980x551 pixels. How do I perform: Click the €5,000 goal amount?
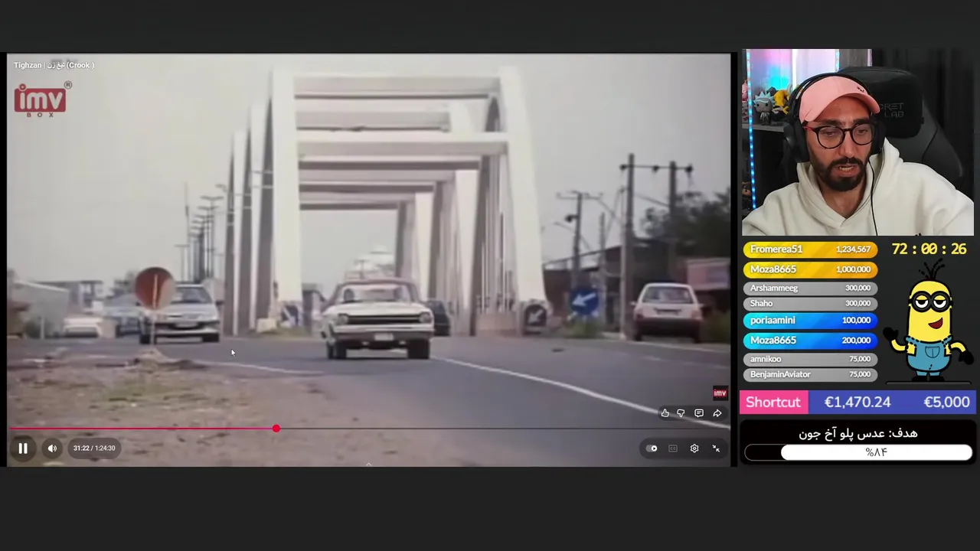946,403
